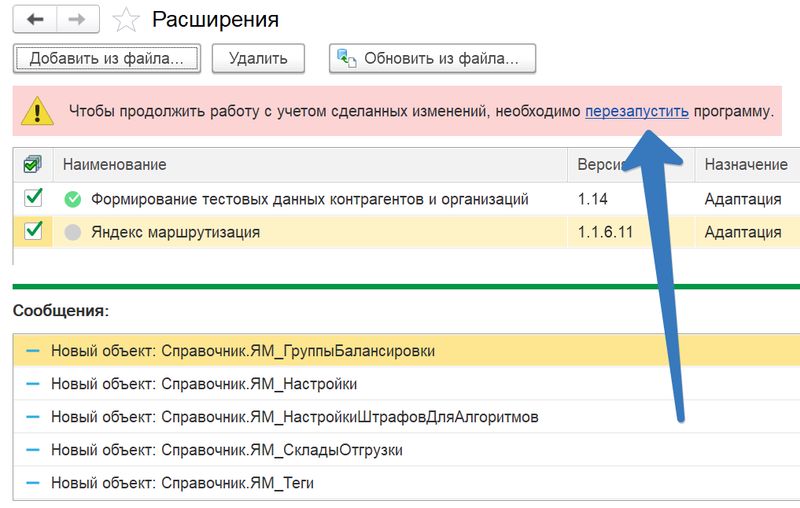The image size is (800, 508).
Task: Select row Формирование тестовых данных контрагентов и организаций
Action: [x=310, y=199]
